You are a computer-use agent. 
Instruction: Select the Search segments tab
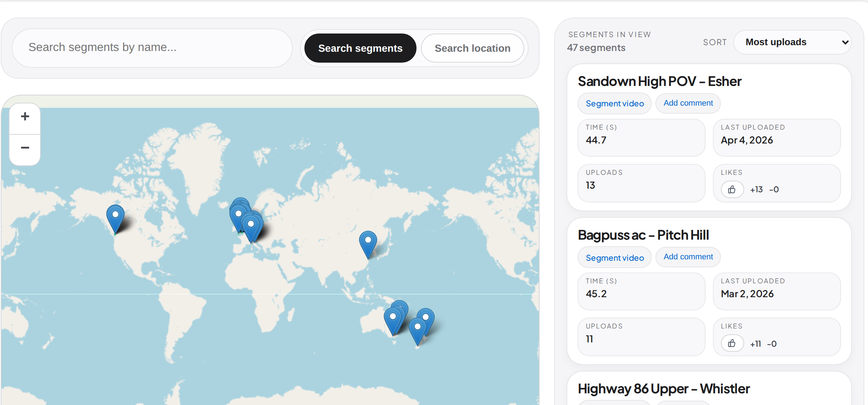360,48
